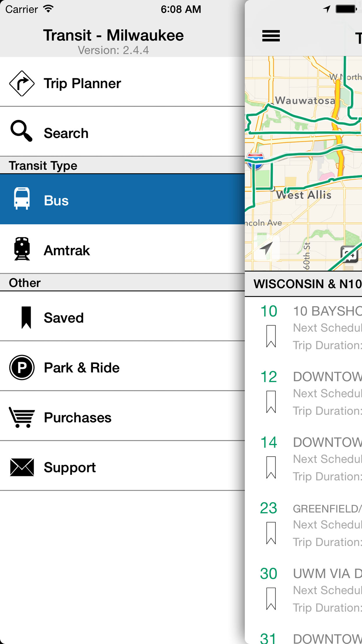The width and height of the screenshot is (362, 644).
Task: Select the Bus transit type
Action: 122,200
